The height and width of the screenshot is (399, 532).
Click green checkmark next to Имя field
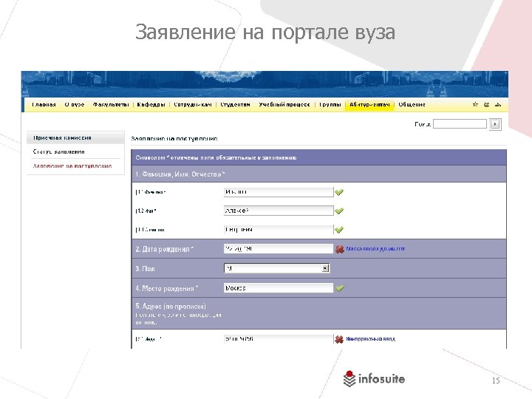[x=339, y=211]
